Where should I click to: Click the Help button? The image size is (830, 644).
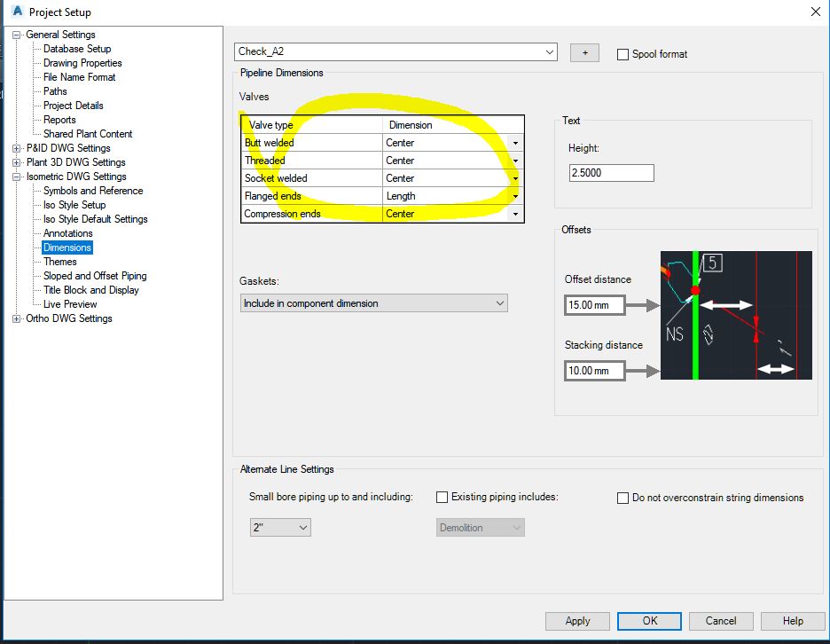click(793, 621)
